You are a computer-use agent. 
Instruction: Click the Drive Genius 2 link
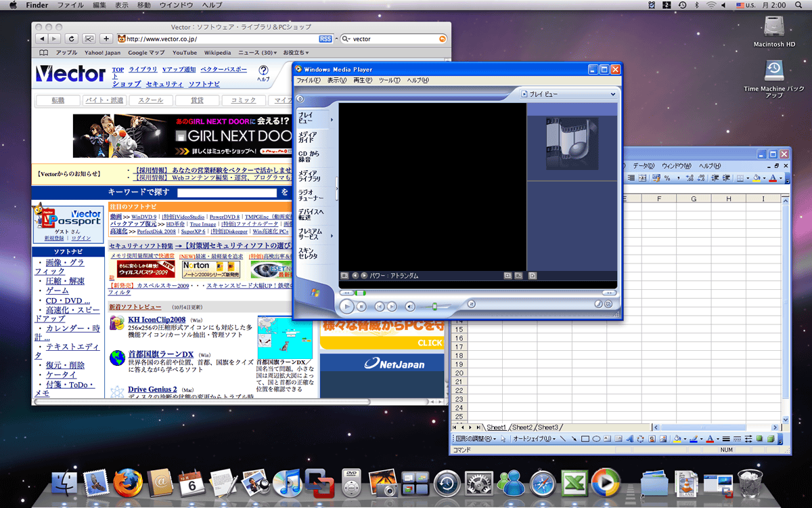coord(152,389)
